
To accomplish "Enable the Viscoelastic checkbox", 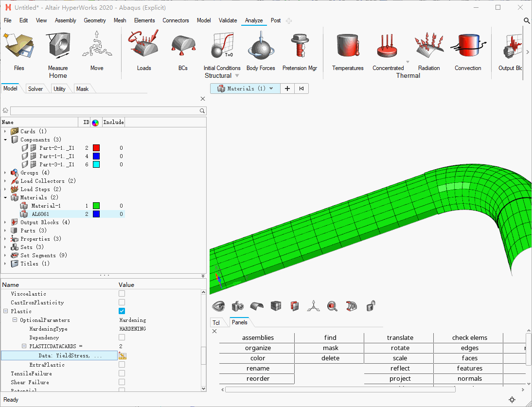I will click(122, 294).
